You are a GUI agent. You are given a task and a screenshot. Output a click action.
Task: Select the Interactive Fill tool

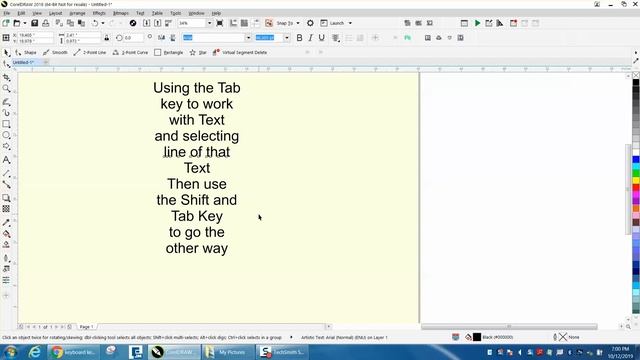[6, 234]
